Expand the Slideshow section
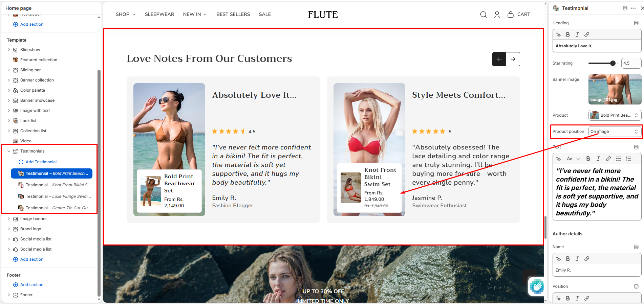Viewport: 644px width, 304px height. tap(9, 50)
